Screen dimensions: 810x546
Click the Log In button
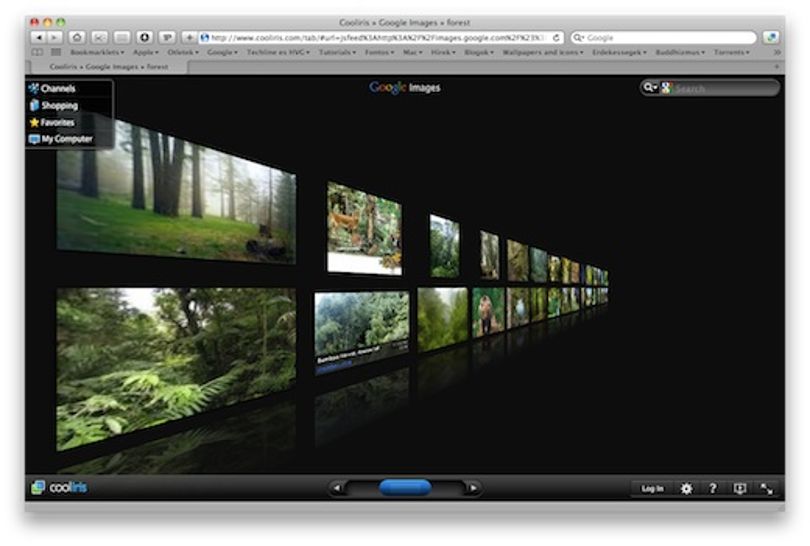(x=652, y=488)
